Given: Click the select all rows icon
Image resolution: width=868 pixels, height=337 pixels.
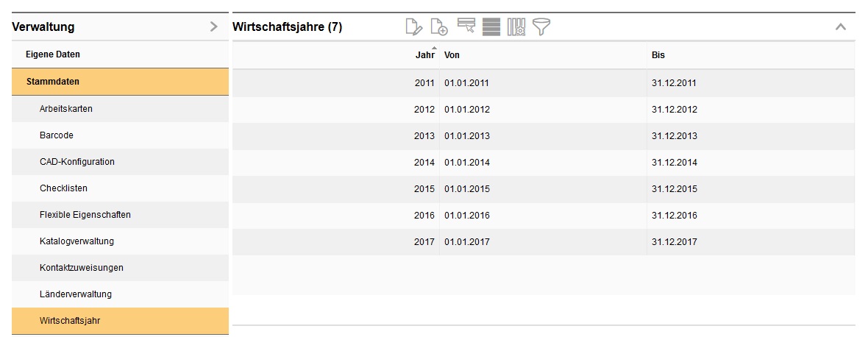Looking at the screenshot, I should pyautogui.click(x=491, y=27).
